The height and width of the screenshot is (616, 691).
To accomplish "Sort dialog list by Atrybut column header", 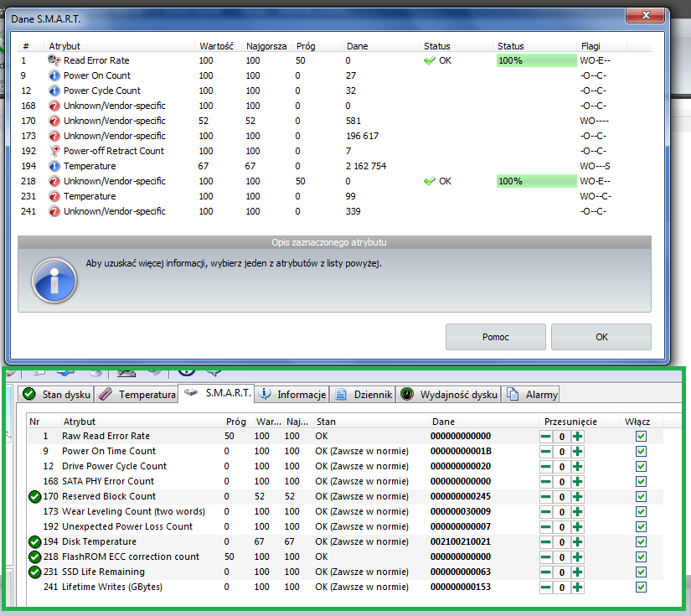I will click(119, 46).
